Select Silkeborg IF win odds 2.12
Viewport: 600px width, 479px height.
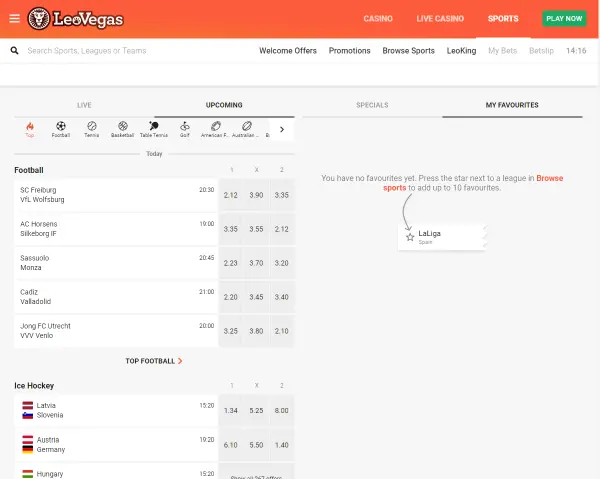tap(282, 229)
